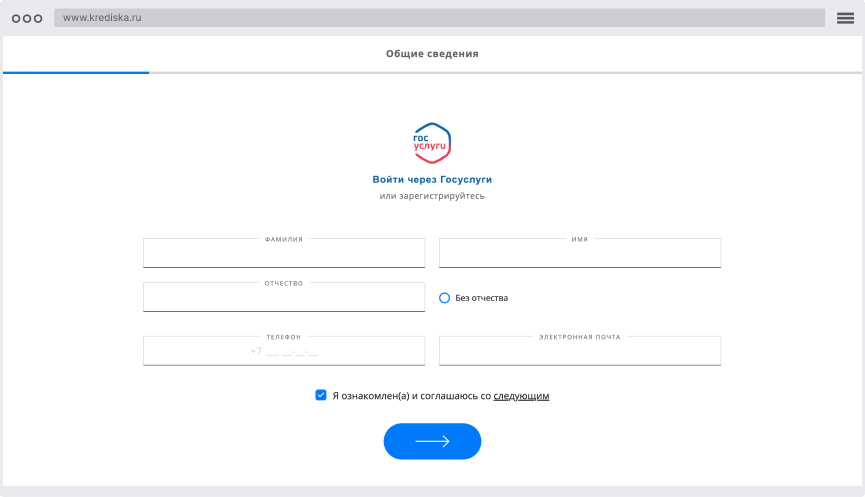This screenshot has width=865, height=497.
Task: Click the third window control circle
Action: 38,18
